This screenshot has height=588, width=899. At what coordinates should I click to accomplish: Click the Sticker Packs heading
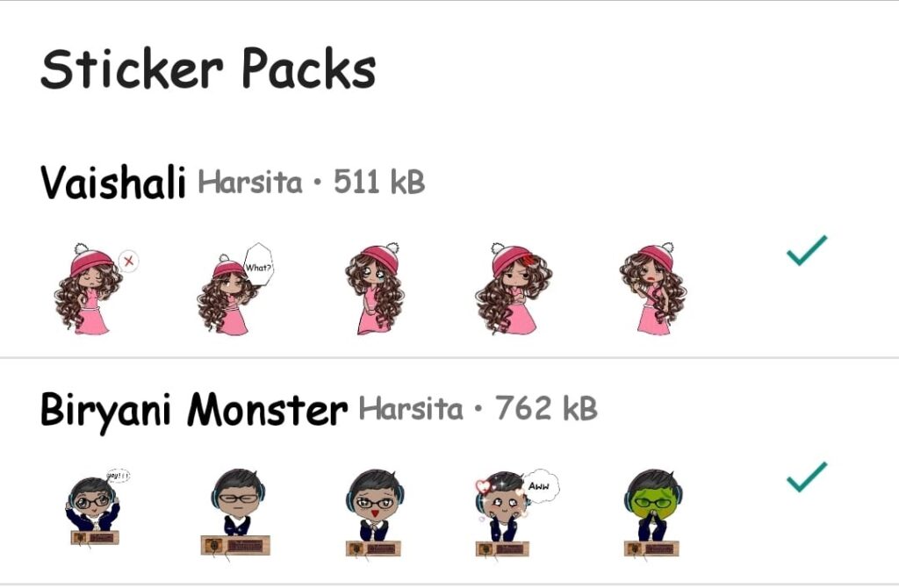(x=208, y=68)
